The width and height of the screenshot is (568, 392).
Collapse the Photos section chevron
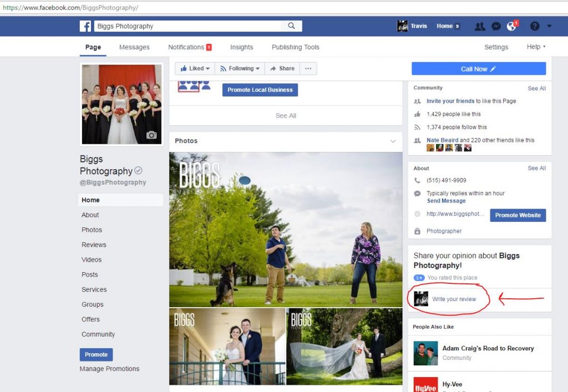pos(393,141)
